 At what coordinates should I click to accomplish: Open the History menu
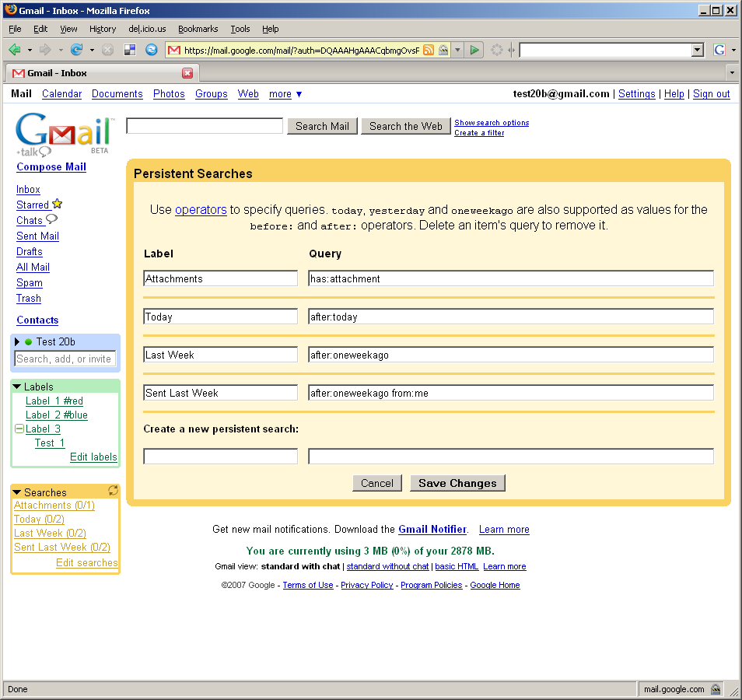tap(103, 29)
